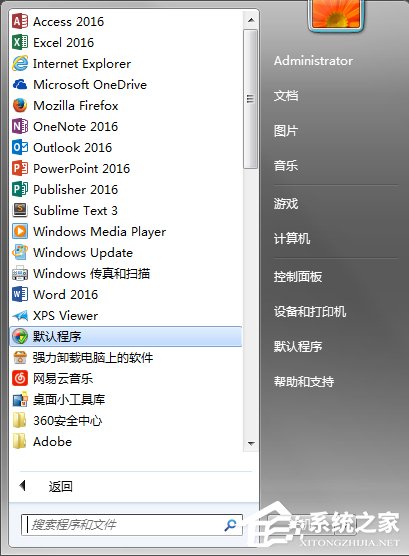Open Windows Update icon
The width and height of the screenshot is (409, 556).
[x=20, y=252]
